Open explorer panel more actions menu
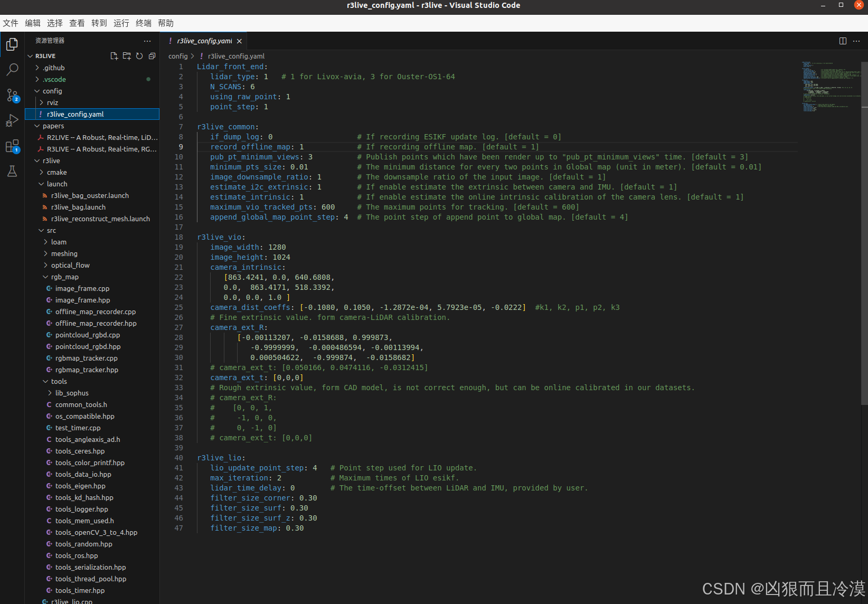 coord(147,41)
